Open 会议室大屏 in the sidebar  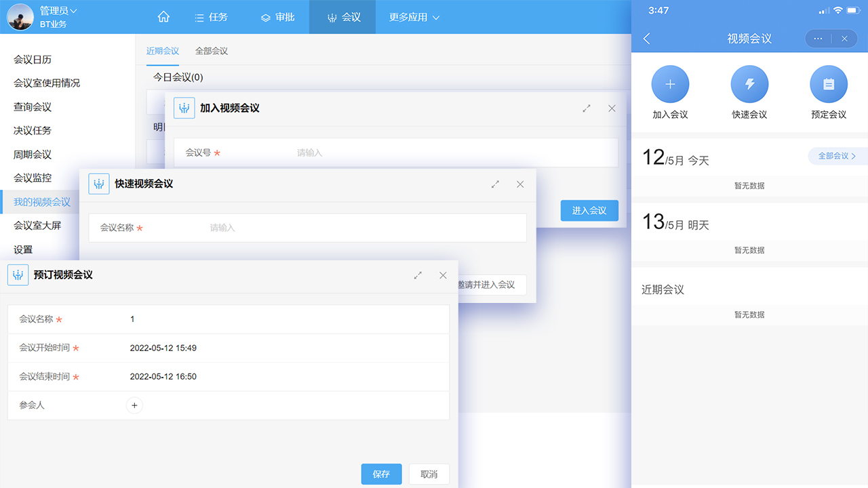37,225
